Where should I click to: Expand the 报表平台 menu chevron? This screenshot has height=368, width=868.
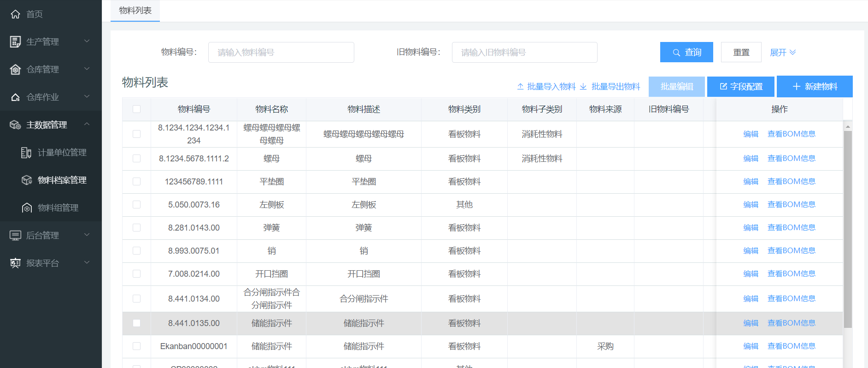click(x=87, y=263)
